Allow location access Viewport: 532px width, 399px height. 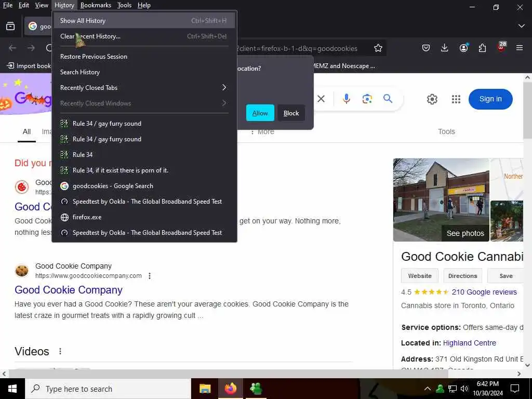[260, 113]
